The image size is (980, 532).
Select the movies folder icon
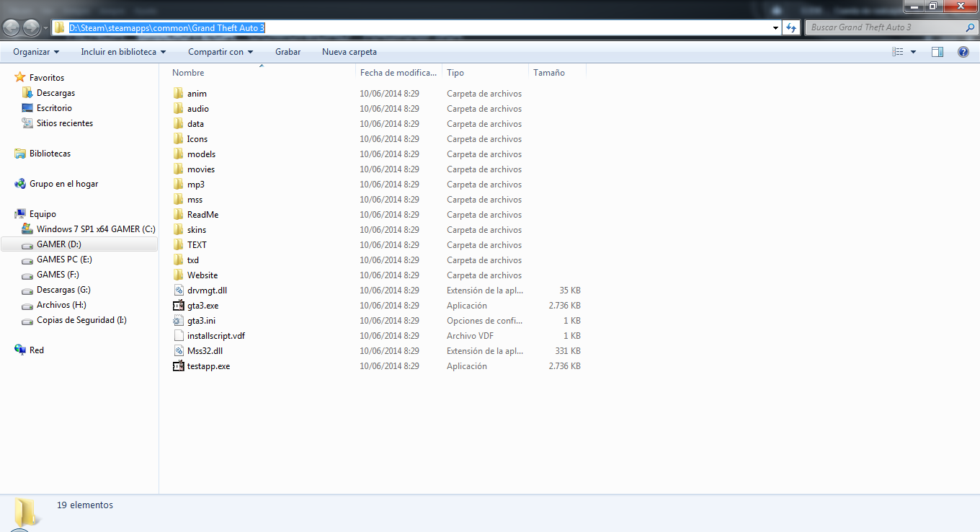(179, 169)
